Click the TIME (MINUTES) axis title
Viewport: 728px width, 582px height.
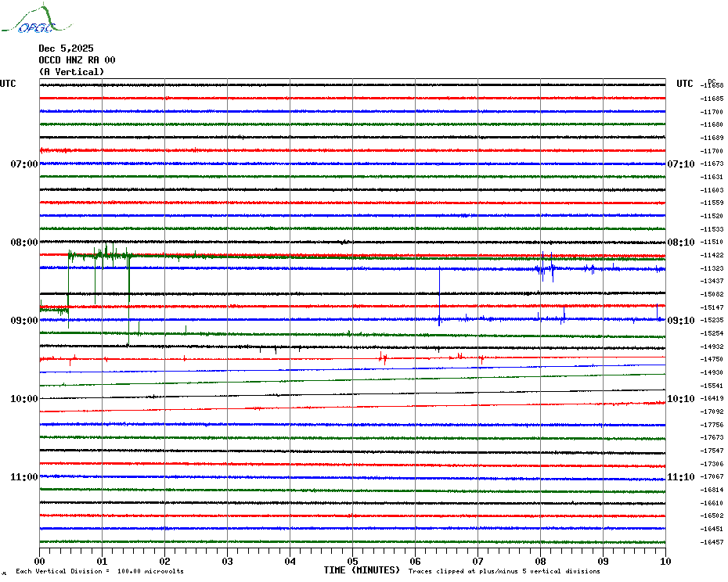(362, 570)
